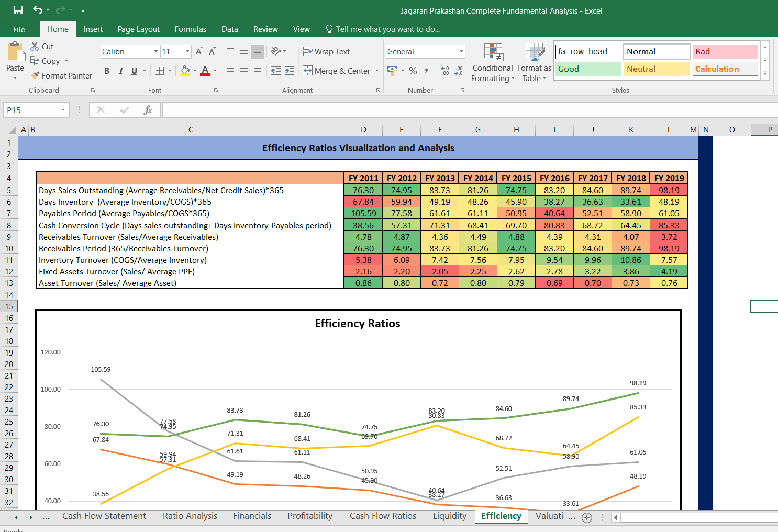This screenshot has width=778, height=532.
Task: Toggle Underline formatting
Action: coord(134,71)
